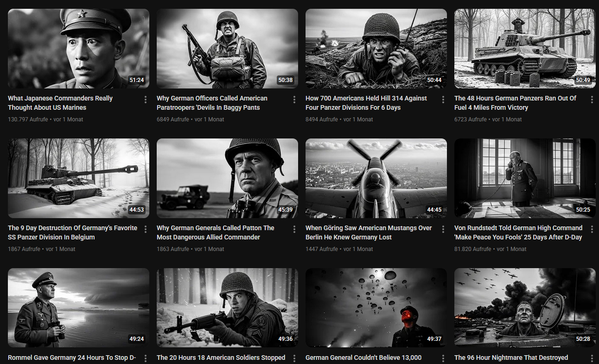This screenshot has width=599, height=364.
Task: Open Mustang fighter plane over city thumbnail
Action: [376, 178]
